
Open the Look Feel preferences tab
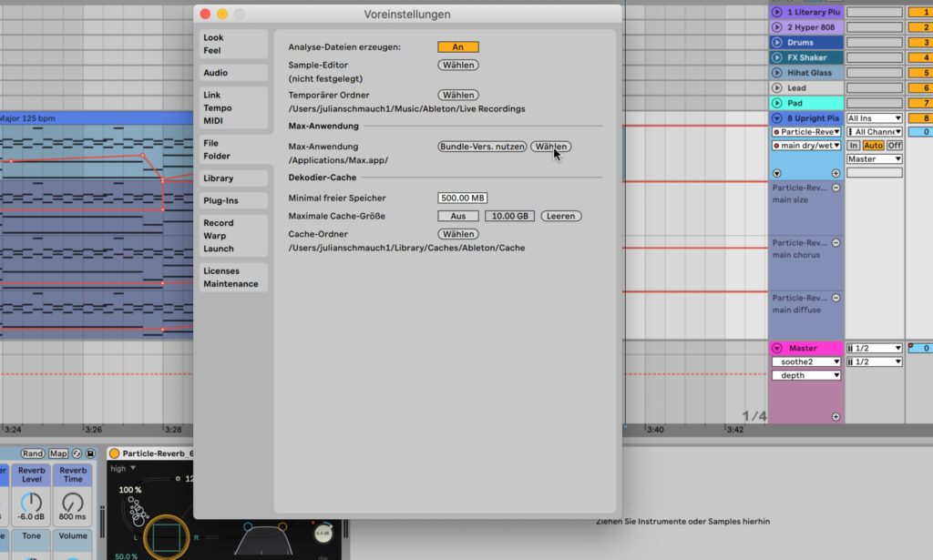[232, 44]
